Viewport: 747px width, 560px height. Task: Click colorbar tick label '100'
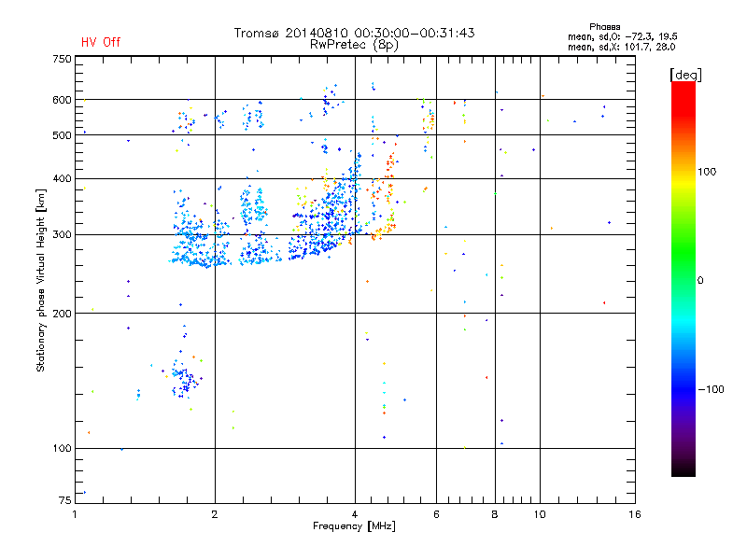[707, 172]
